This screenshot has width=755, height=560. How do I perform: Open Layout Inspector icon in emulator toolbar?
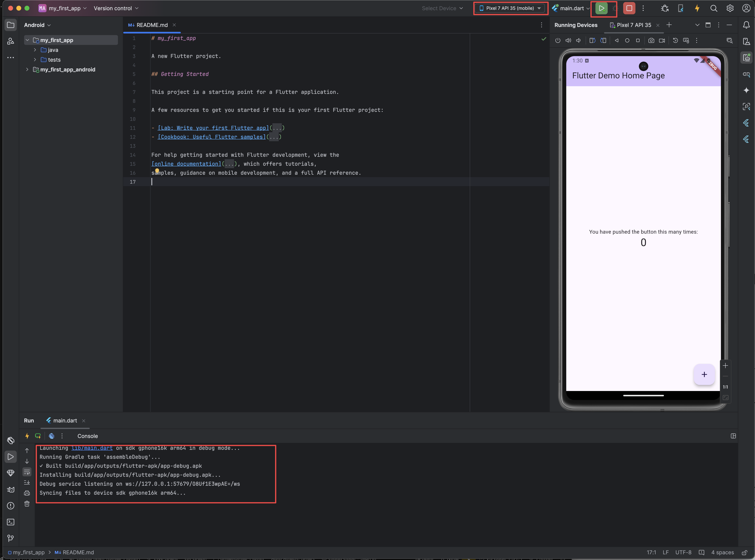tap(729, 40)
